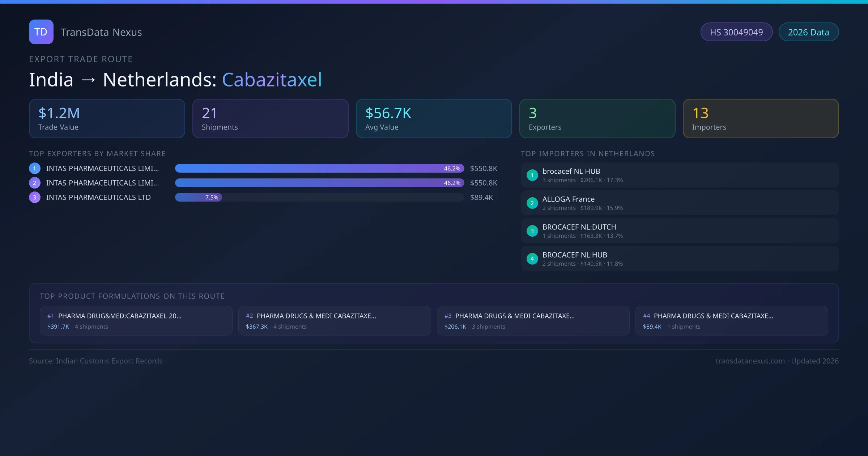Click the transdatanexus.com footer link

(750, 361)
